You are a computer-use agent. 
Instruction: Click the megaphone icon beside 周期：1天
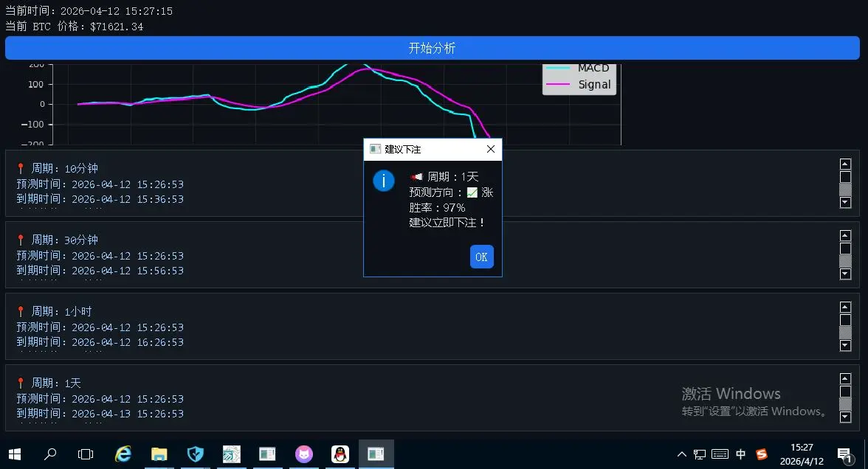416,177
